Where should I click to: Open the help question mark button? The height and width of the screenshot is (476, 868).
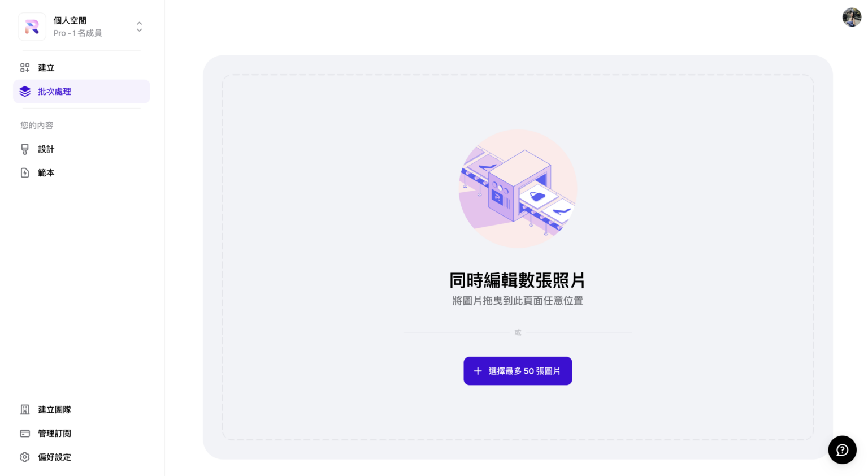[x=843, y=450]
